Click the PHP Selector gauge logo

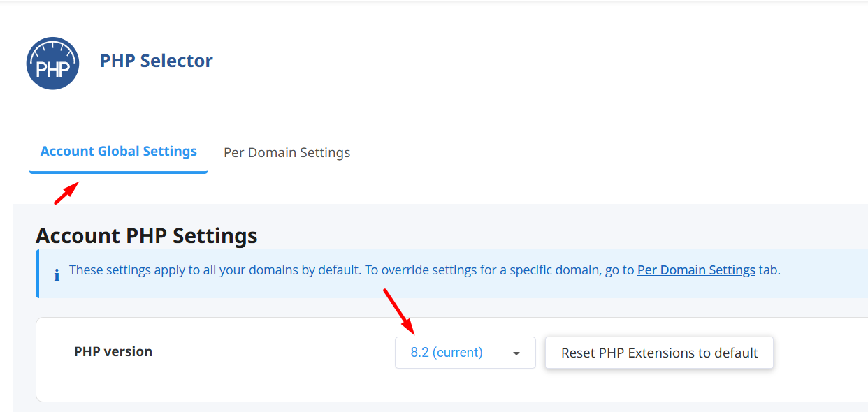point(52,63)
